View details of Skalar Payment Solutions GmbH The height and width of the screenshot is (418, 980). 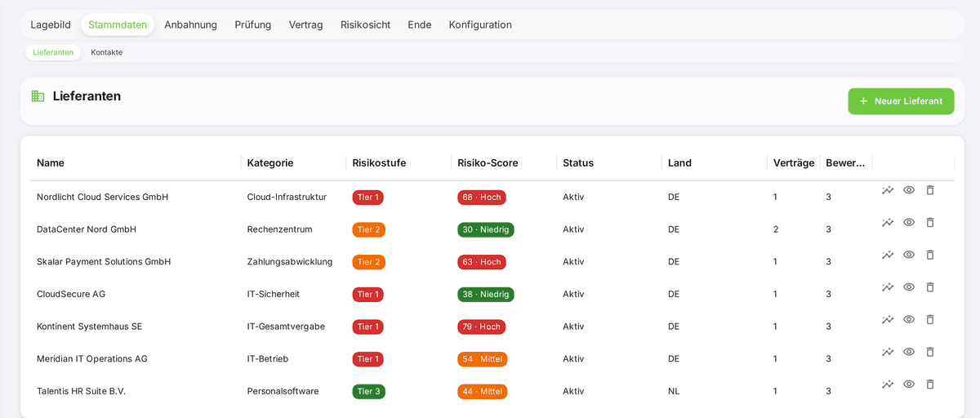(909, 255)
